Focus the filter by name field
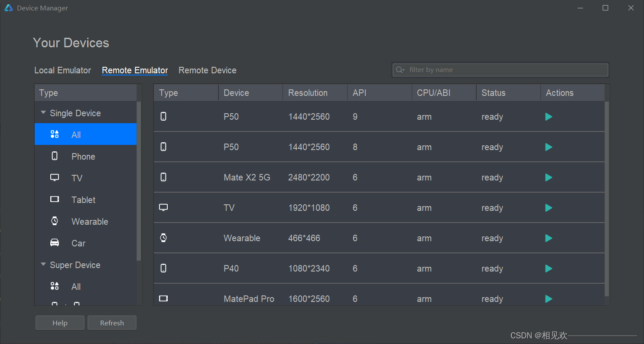 501,70
